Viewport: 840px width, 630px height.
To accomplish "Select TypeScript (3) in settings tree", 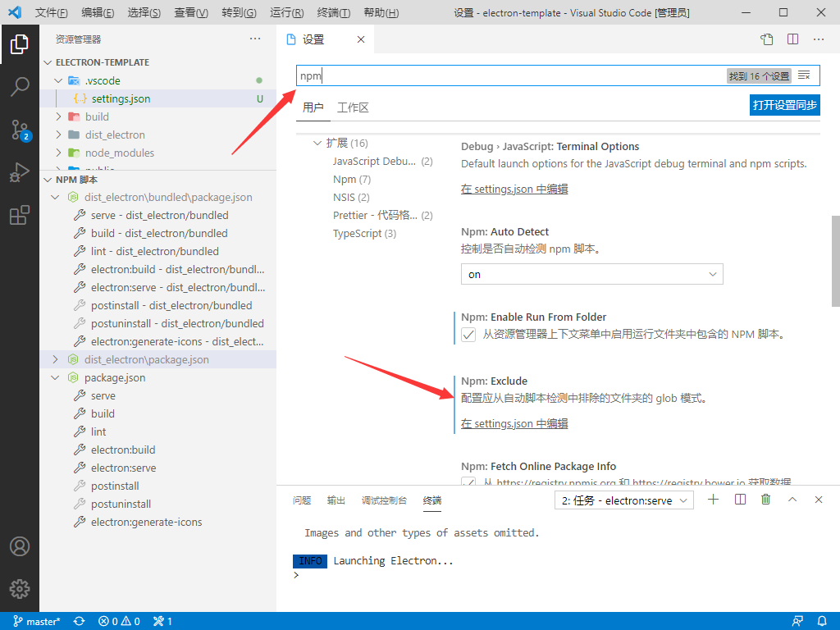I will tap(365, 234).
